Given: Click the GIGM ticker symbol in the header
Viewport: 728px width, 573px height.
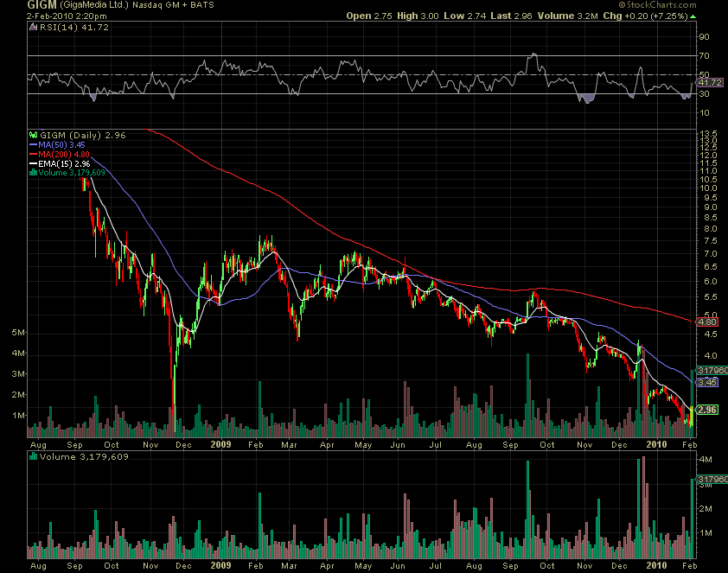Looking at the screenshot, I should pos(42,5).
